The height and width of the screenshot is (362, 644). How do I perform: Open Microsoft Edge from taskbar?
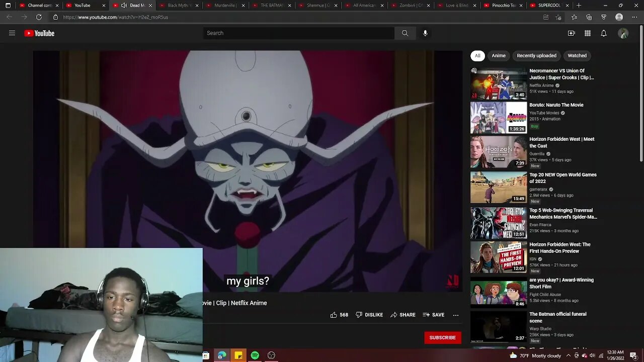[x=222, y=355]
